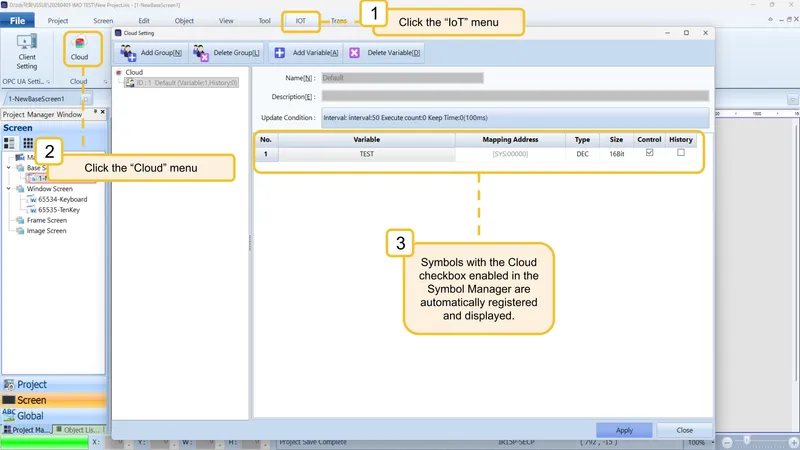Zoom in using the plus icon
Image resolution: width=800 pixels, height=450 pixels.
pyautogui.click(x=794, y=443)
